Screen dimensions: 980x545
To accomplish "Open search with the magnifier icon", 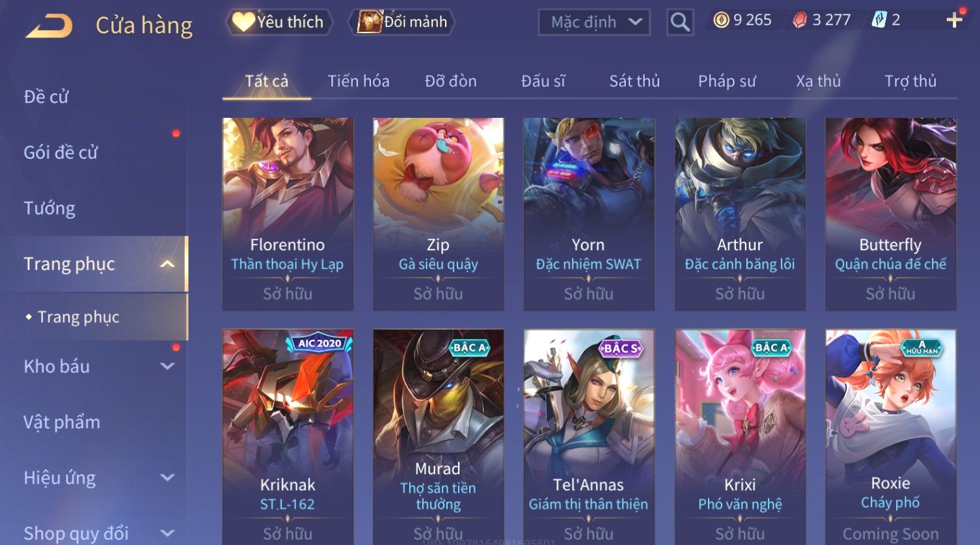I will tap(679, 22).
